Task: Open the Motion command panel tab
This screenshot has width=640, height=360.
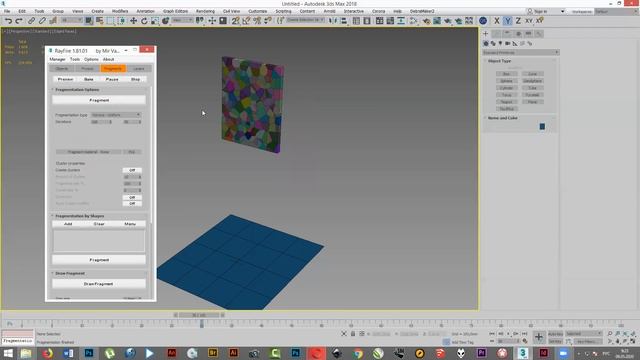Action: (518, 33)
